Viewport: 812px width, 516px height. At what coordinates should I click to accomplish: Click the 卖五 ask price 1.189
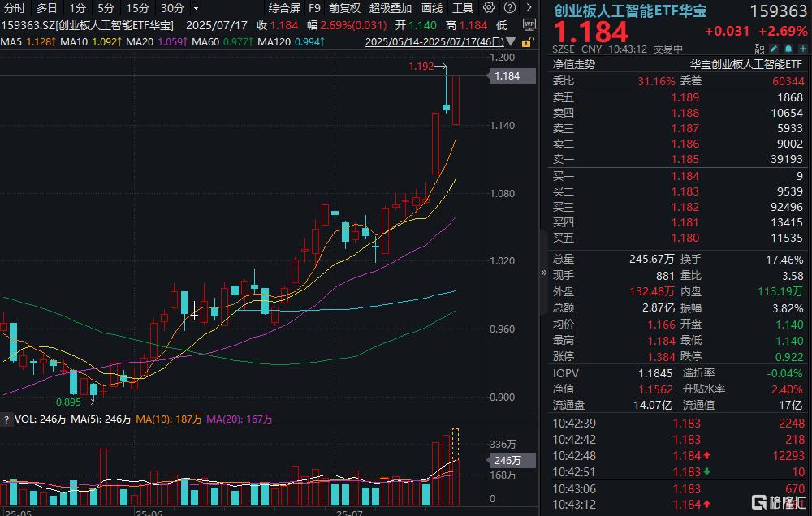(x=685, y=97)
